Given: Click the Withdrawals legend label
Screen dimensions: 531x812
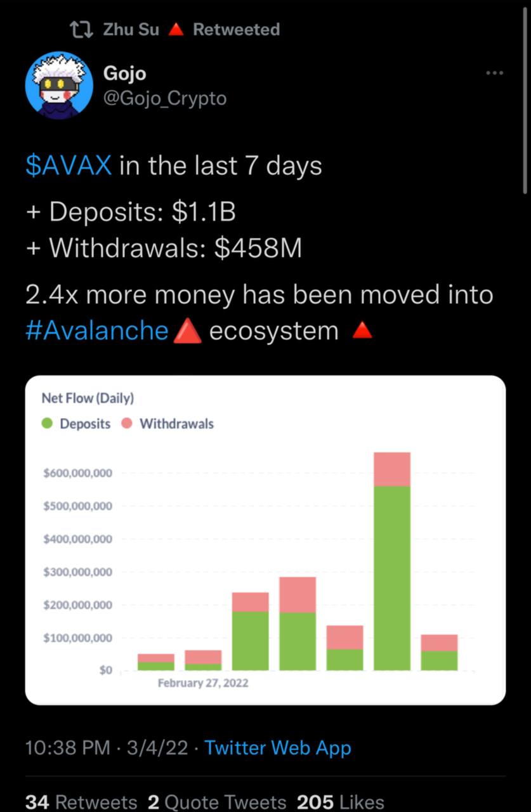Looking at the screenshot, I should click(x=176, y=424).
